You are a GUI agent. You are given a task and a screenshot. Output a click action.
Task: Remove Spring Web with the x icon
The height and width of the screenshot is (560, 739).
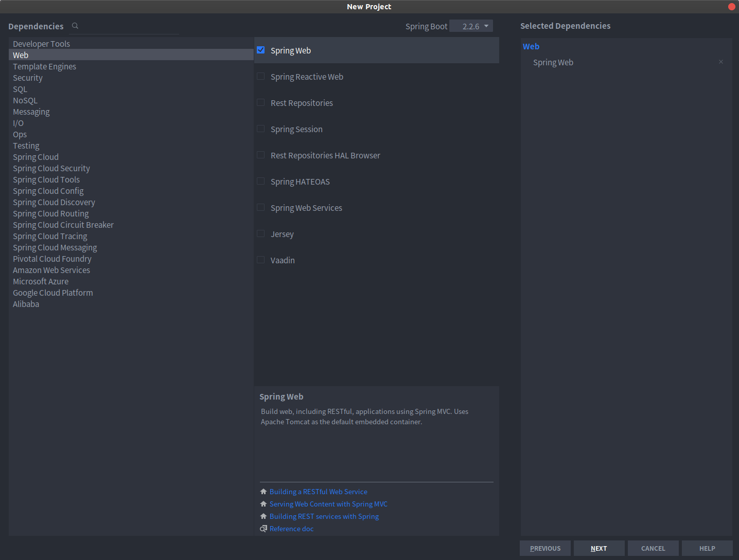[x=721, y=62]
